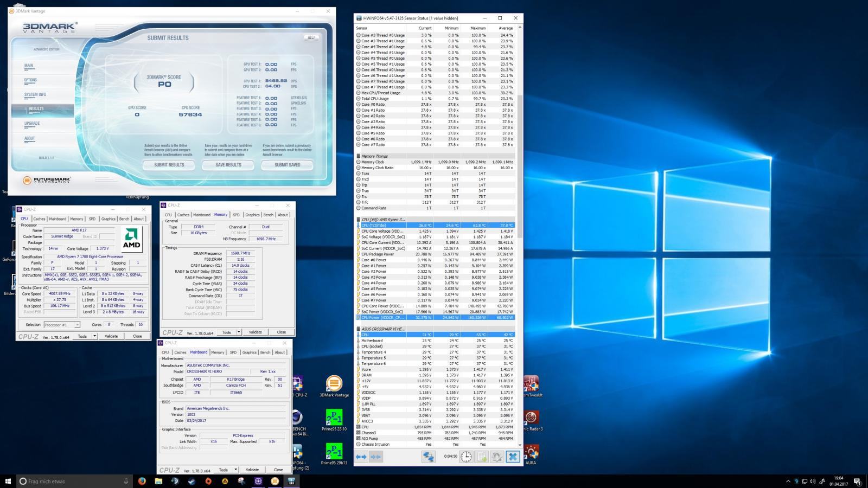Open Sonic Radar 3 desktop icon
This screenshot has height=488, width=868.
pyautogui.click(x=531, y=421)
